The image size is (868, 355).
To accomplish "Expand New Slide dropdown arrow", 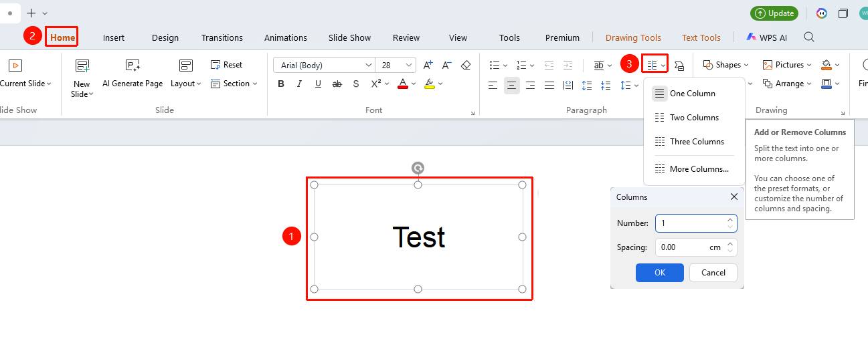I will point(90,94).
